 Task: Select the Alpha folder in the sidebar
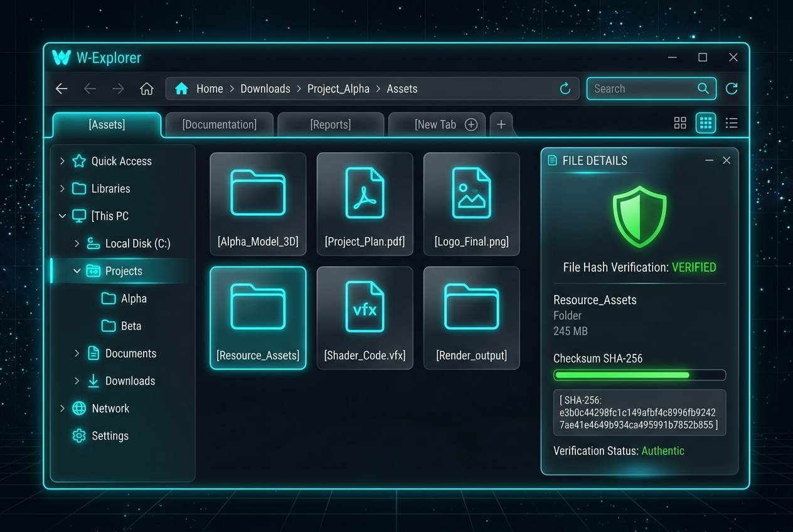124,299
